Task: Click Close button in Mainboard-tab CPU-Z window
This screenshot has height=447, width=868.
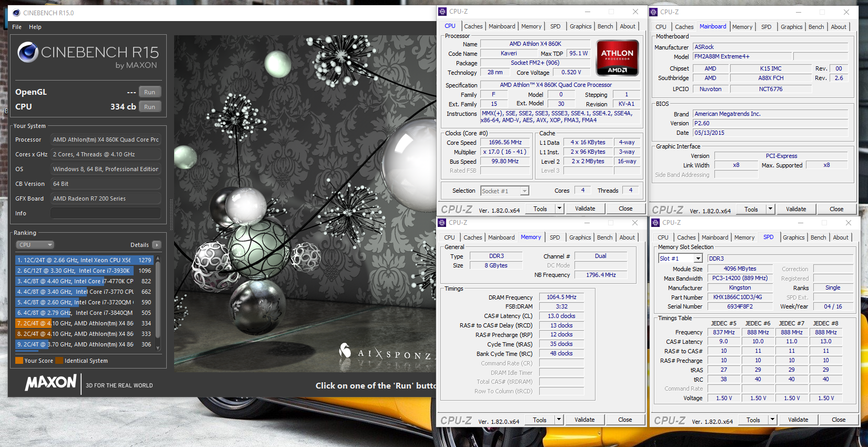Action: pyautogui.click(x=836, y=209)
